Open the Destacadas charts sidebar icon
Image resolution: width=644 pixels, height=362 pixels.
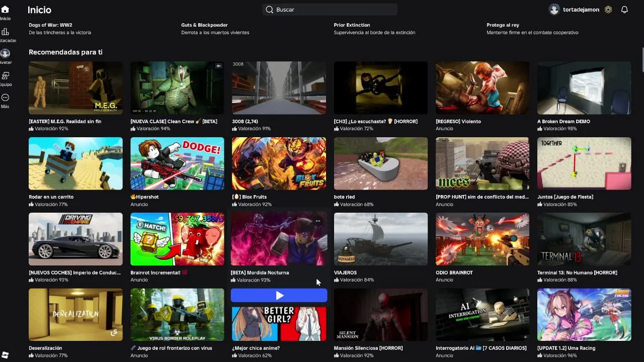pyautogui.click(x=5, y=32)
